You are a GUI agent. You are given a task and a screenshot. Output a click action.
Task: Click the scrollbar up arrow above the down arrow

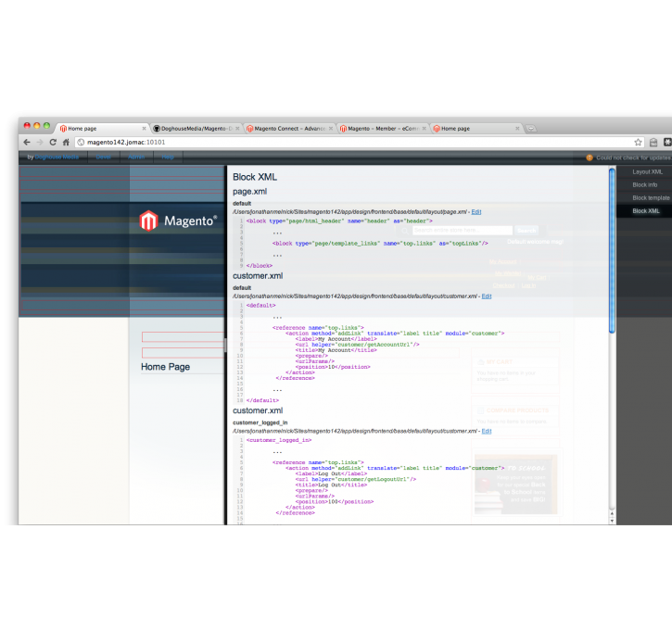pos(612,513)
